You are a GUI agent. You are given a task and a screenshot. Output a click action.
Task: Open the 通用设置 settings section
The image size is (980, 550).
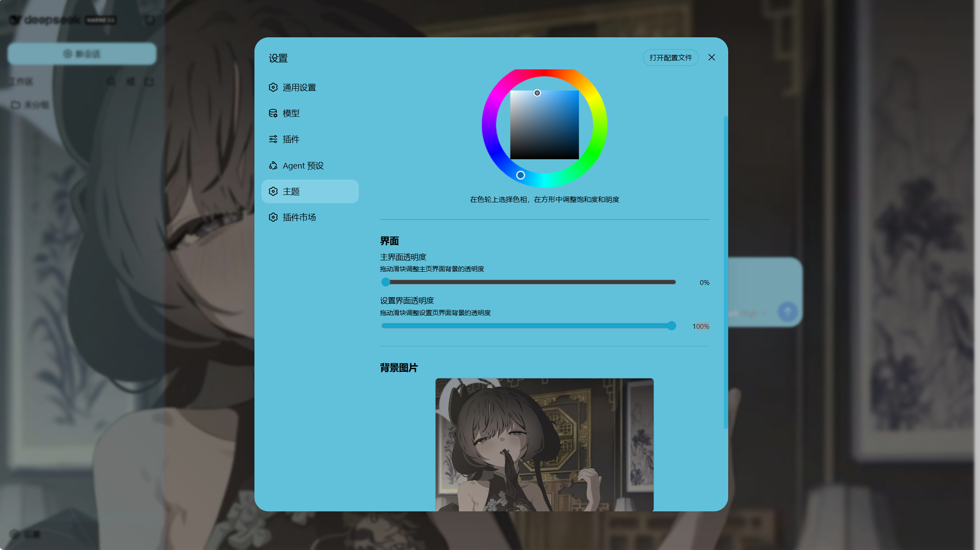click(x=310, y=87)
